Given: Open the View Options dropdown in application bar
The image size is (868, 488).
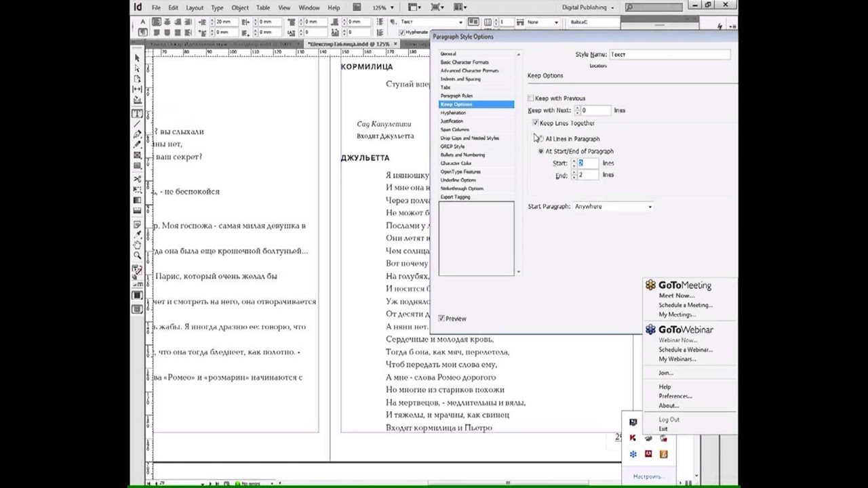Looking at the screenshot, I should (x=414, y=7).
